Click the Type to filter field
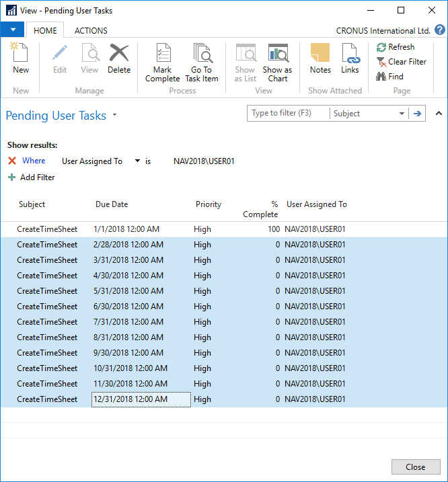Image resolution: width=448 pixels, height=482 pixels. pyautogui.click(x=289, y=114)
